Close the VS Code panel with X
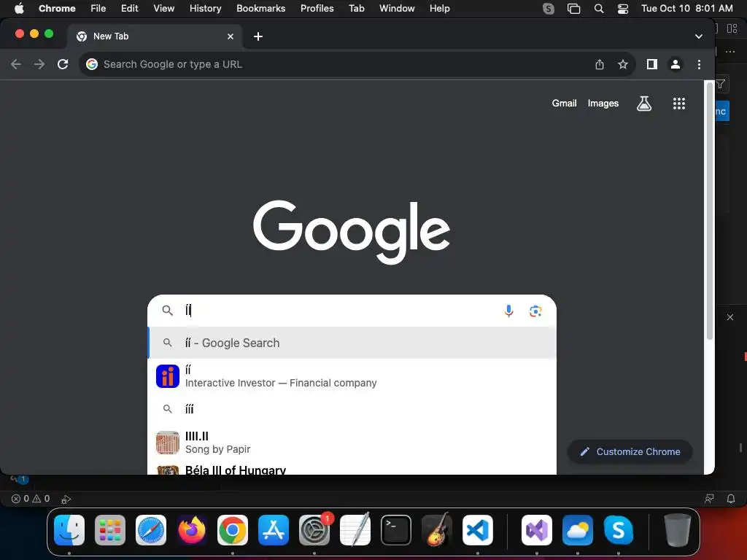 729,317
